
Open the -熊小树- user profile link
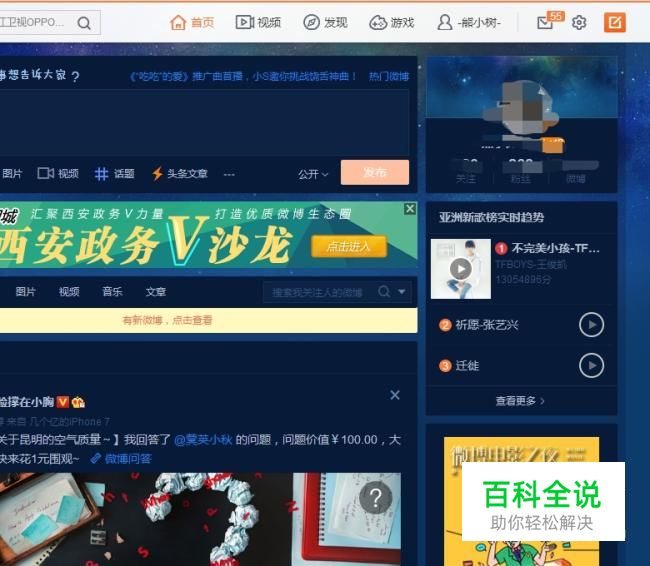point(469,22)
